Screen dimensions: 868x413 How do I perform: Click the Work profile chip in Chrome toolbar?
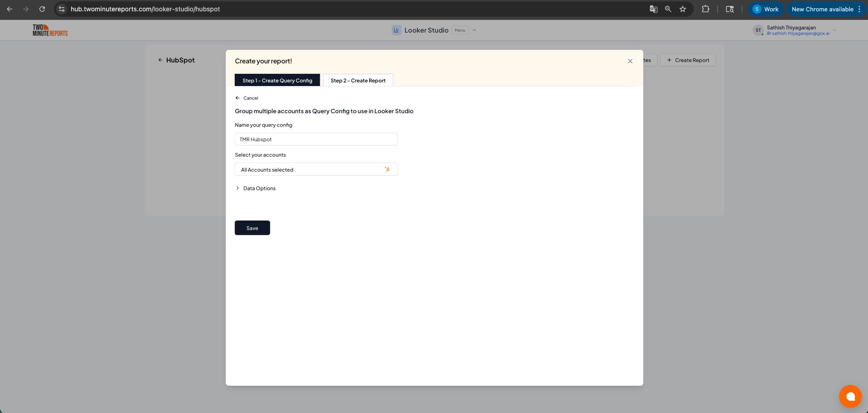click(766, 9)
